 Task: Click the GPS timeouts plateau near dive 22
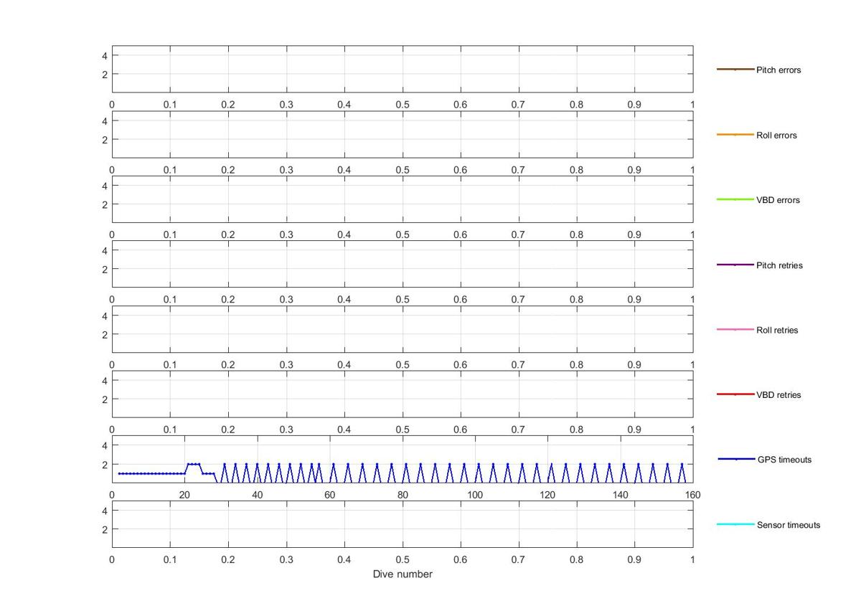(x=194, y=464)
